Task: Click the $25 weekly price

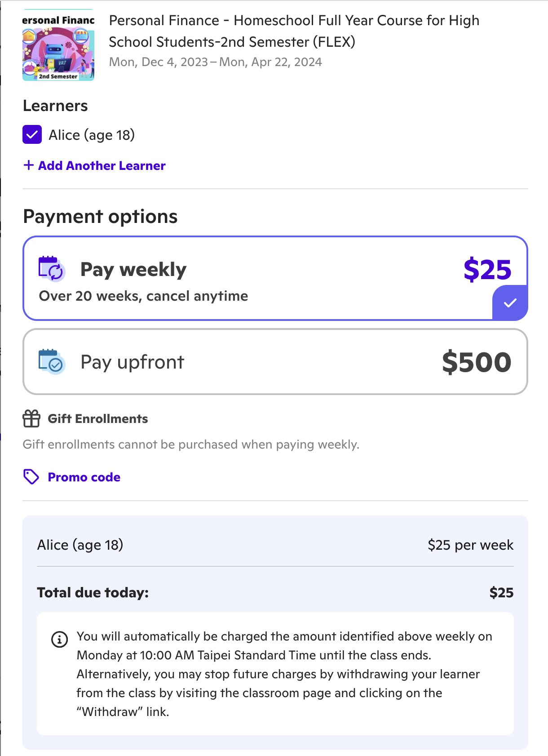Action: point(487,270)
